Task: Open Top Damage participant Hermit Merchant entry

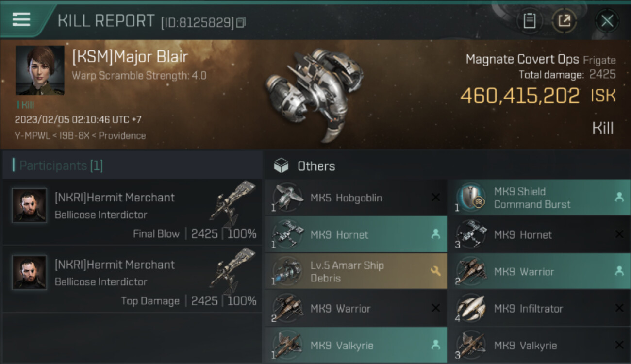Action: pyautogui.click(x=132, y=281)
